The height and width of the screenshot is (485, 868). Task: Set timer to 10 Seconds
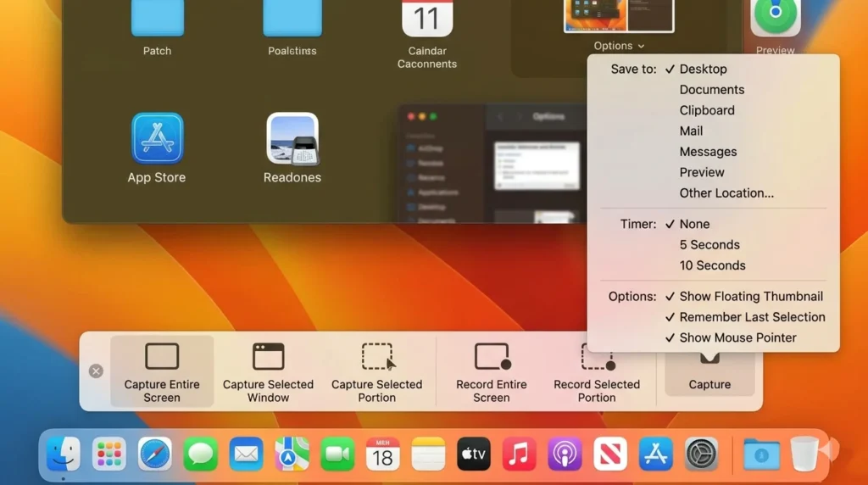tap(712, 265)
